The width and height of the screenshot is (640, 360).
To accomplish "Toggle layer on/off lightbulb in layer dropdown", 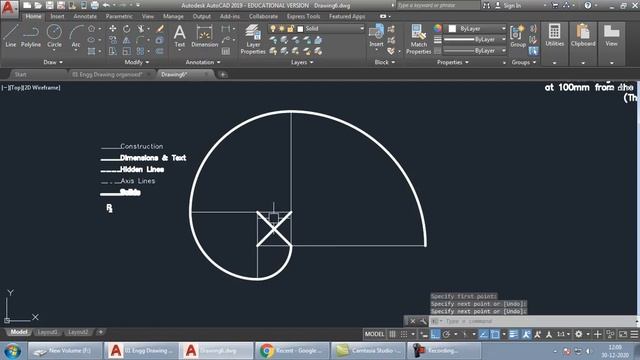I will (x=273, y=29).
